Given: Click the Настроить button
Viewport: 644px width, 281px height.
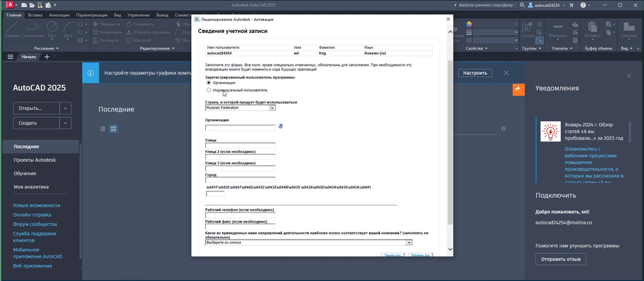Looking at the screenshot, I should [475, 73].
